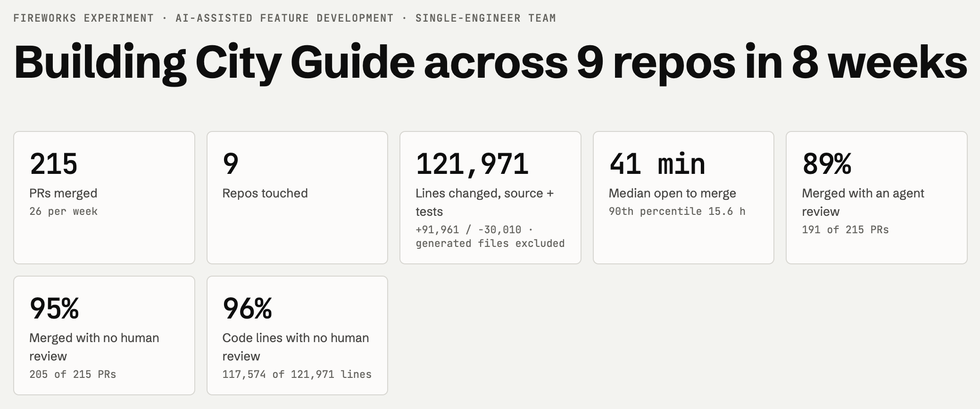Select the 89% agent review card
Screen dimensions: 980x409
coord(877,197)
